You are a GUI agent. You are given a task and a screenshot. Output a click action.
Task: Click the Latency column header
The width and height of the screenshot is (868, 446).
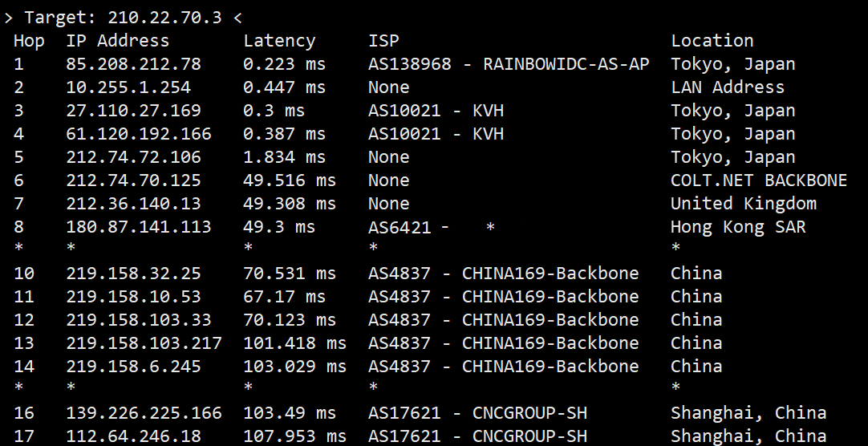279,42
